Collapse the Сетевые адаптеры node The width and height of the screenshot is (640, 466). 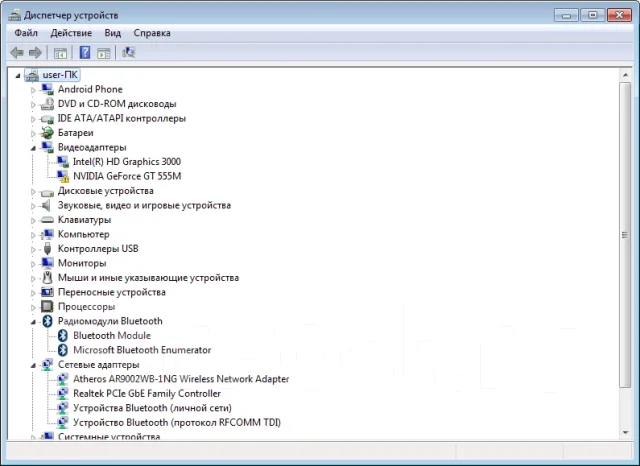click(33, 365)
